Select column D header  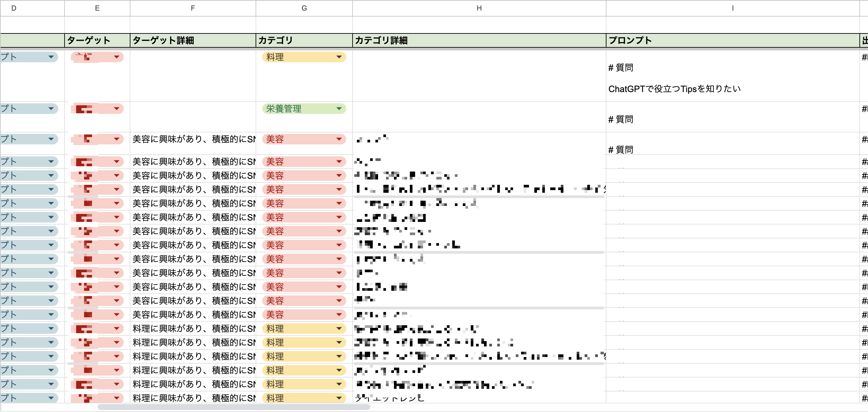tap(32, 8)
